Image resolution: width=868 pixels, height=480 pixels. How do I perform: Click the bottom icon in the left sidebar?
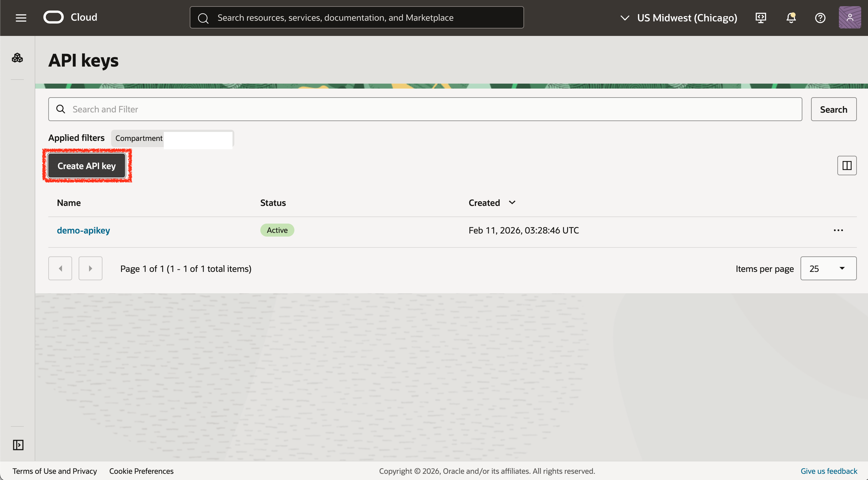18,445
